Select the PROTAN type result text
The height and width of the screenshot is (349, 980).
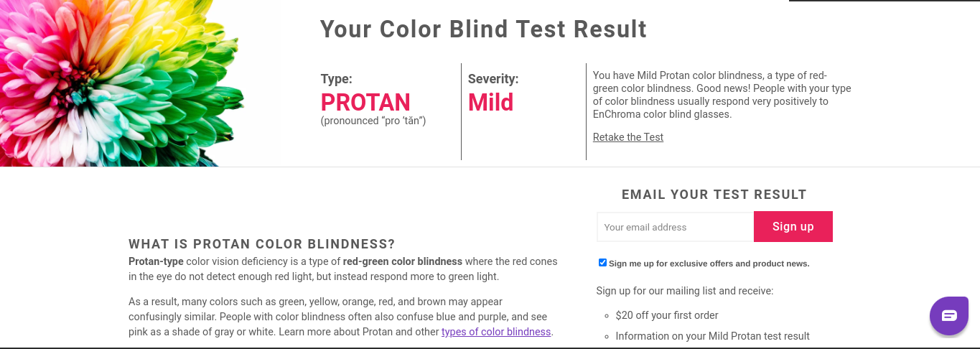coord(365,102)
